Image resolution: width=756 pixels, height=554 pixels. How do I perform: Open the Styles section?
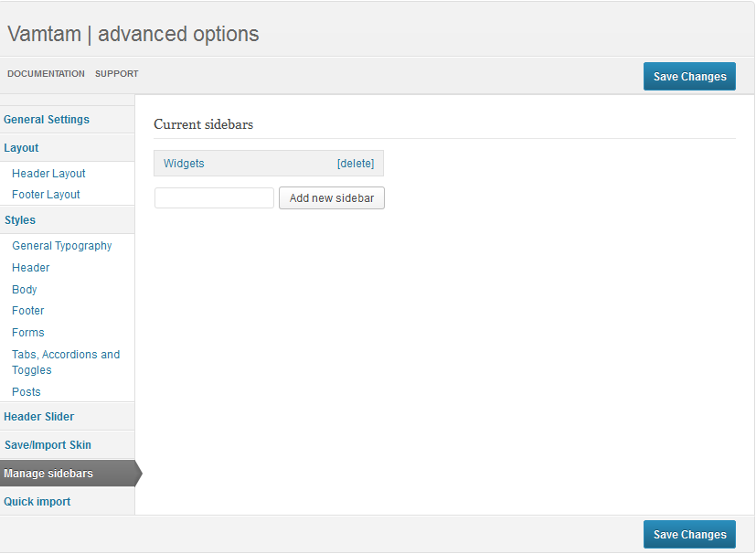[x=20, y=220]
